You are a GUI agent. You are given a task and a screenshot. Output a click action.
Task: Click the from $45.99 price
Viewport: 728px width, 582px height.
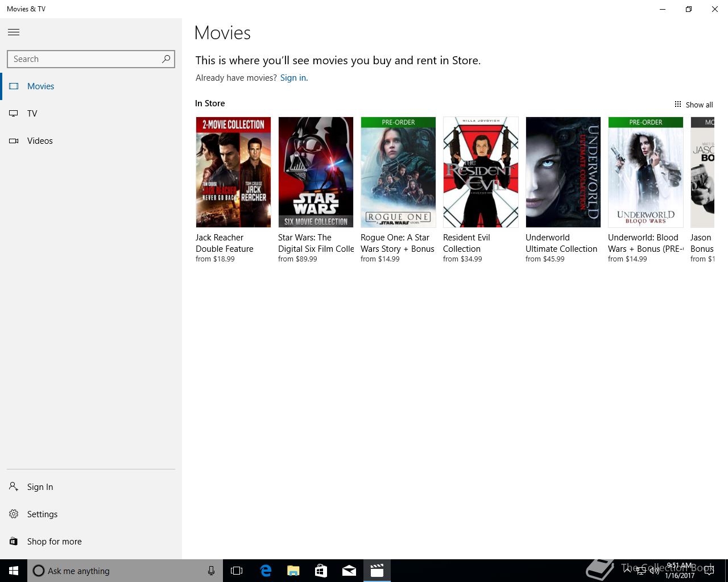pos(545,259)
